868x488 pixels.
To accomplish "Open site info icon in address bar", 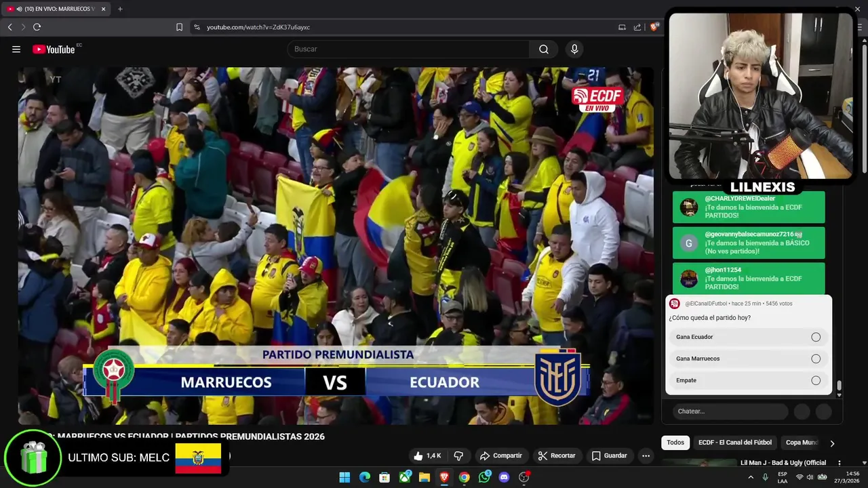I will pyautogui.click(x=197, y=27).
